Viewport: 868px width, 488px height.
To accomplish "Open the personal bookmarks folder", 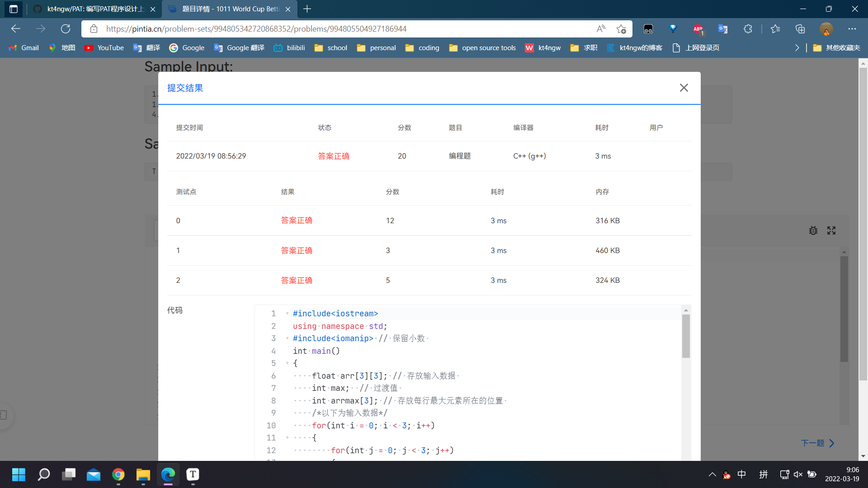I will click(376, 48).
